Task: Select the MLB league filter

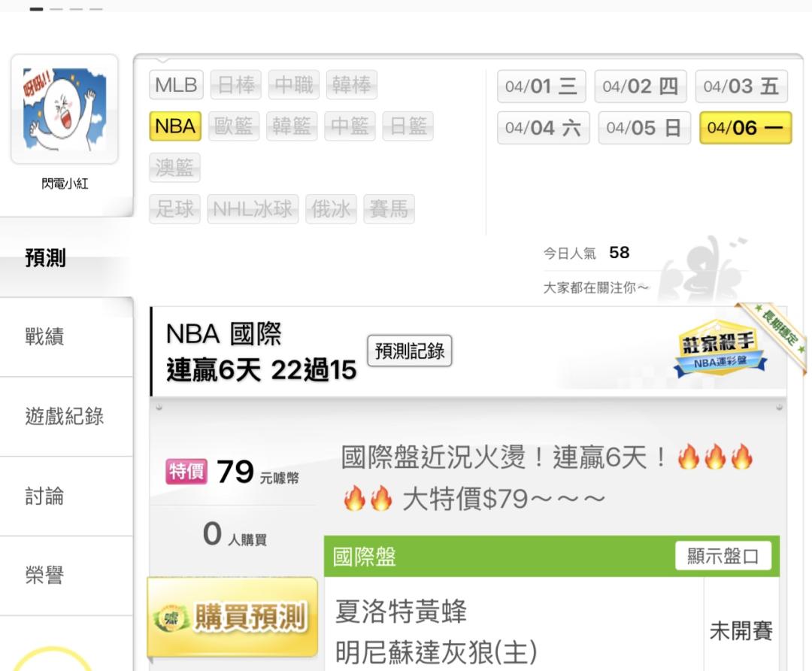Action: coord(176,84)
